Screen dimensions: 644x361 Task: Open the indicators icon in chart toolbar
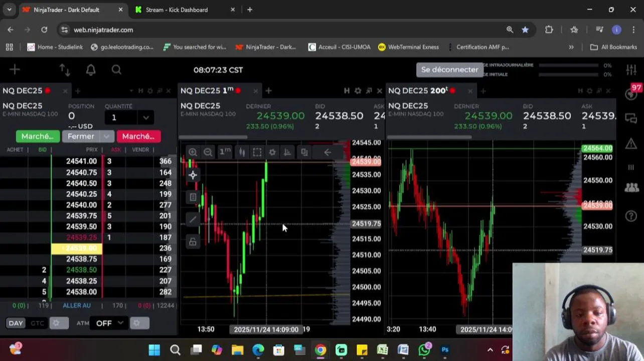(287, 152)
